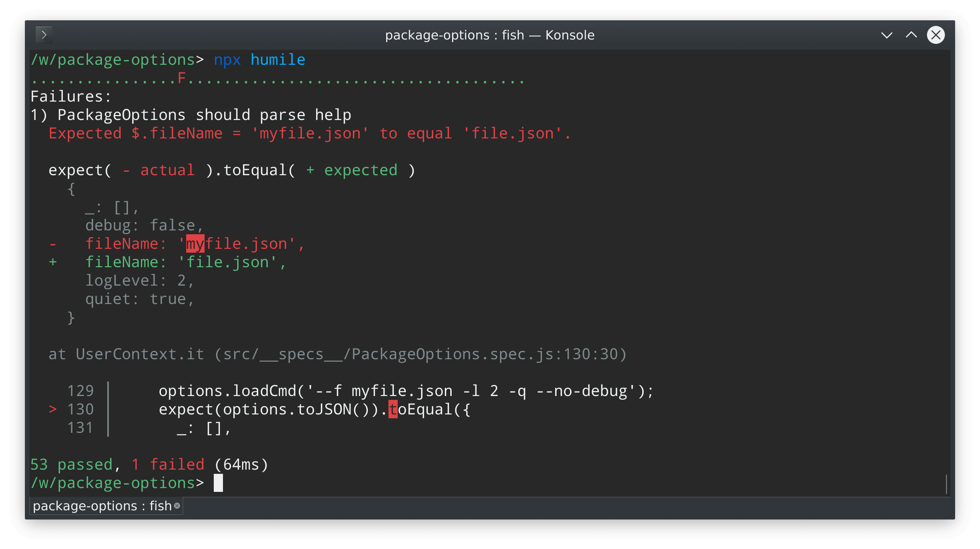Click the highlighted to in toEqual on line 130
This screenshot has height=549, width=980.
pos(393,409)
